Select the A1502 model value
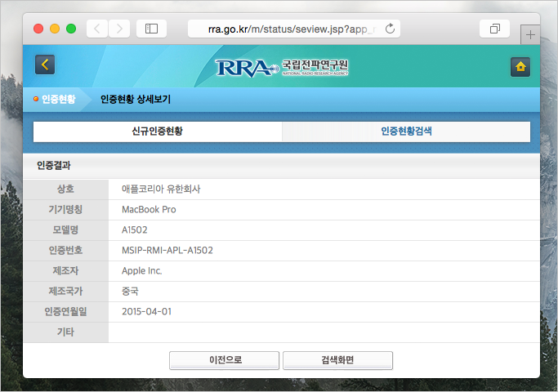Image resolution: width=558 pixels, height=392 pixels. point(135,230)
